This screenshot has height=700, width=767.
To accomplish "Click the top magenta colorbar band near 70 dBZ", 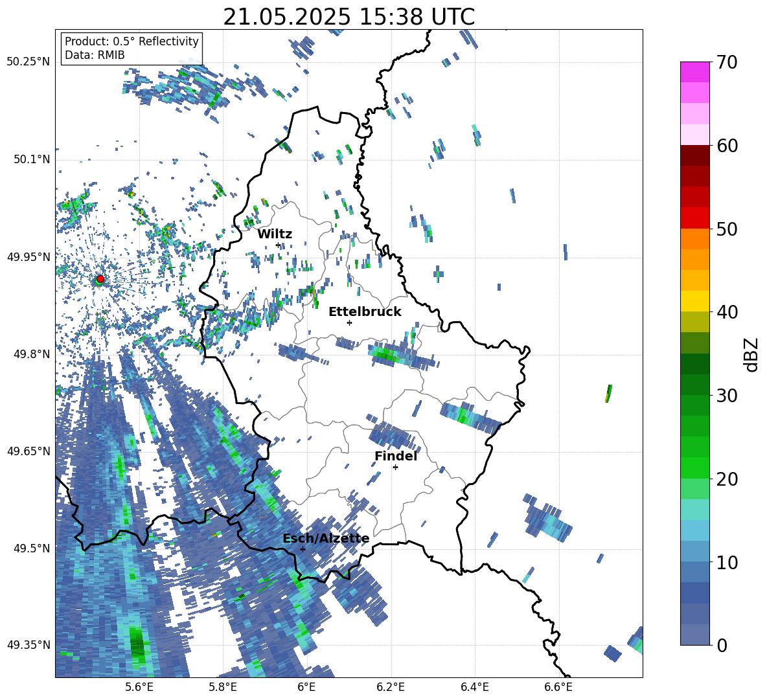I will pyautogui.click(x=694, y=72).
